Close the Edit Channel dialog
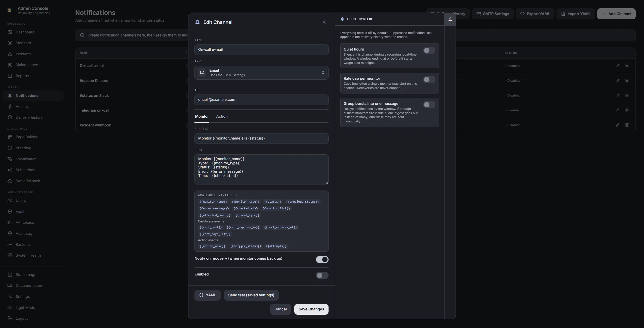 coord(324,22)
